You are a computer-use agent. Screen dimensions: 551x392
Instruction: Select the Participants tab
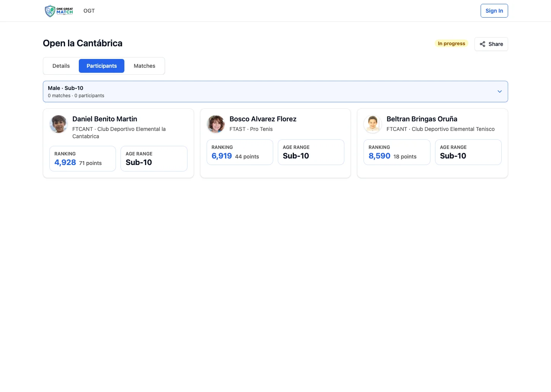pyautogui.click(x=101, y=66)
